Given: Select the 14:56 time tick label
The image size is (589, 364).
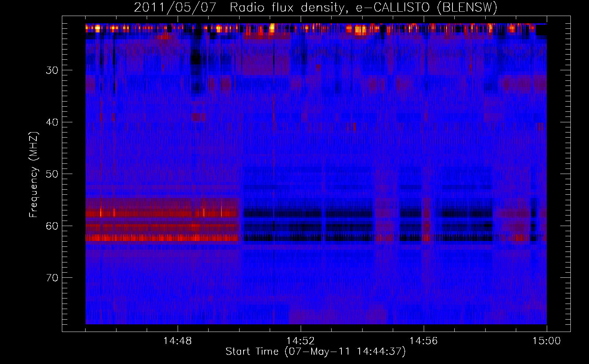Looking at the screenshot, I should click(x=424, y=341).
